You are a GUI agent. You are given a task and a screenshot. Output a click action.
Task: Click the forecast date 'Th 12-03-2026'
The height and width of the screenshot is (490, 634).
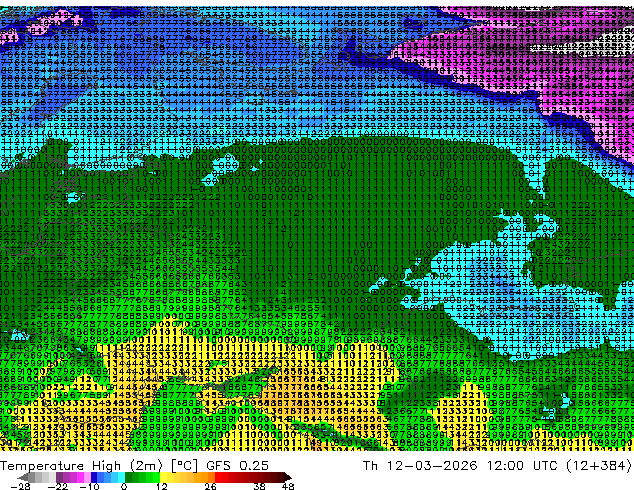point(420,466)
